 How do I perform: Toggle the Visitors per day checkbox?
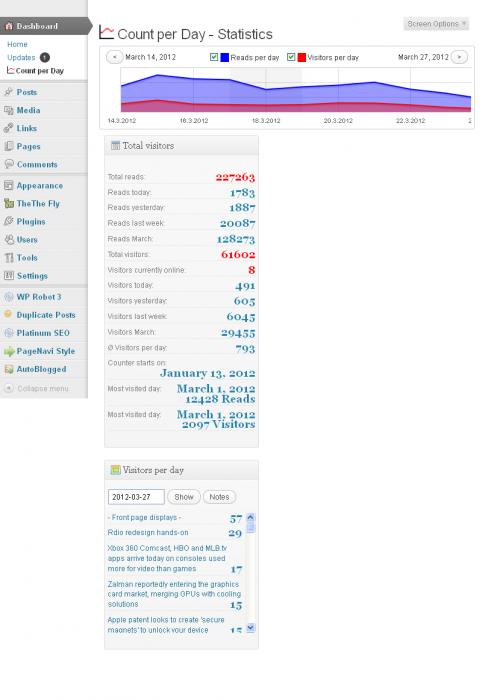click(x=291, y=57)
